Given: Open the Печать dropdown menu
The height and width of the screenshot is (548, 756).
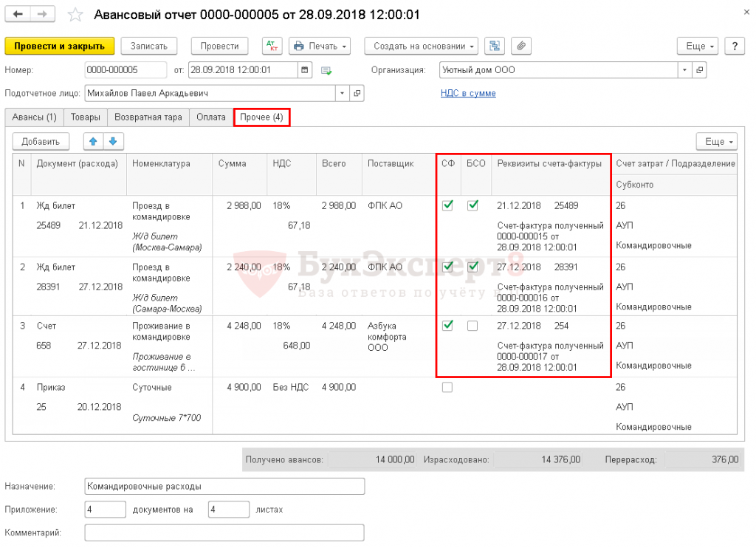Looking at the screenshot, I should point(320,46).
